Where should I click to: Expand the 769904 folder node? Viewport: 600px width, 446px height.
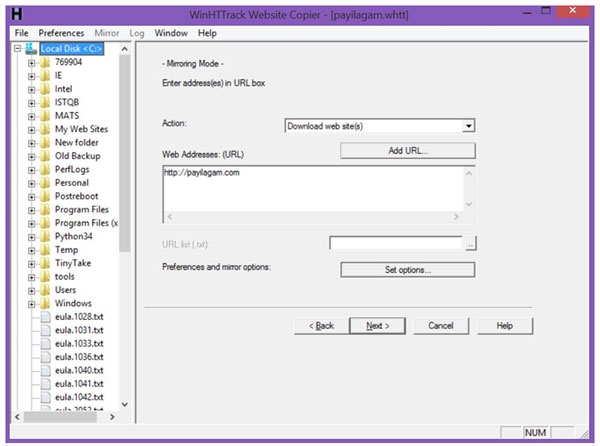[31, 63]
